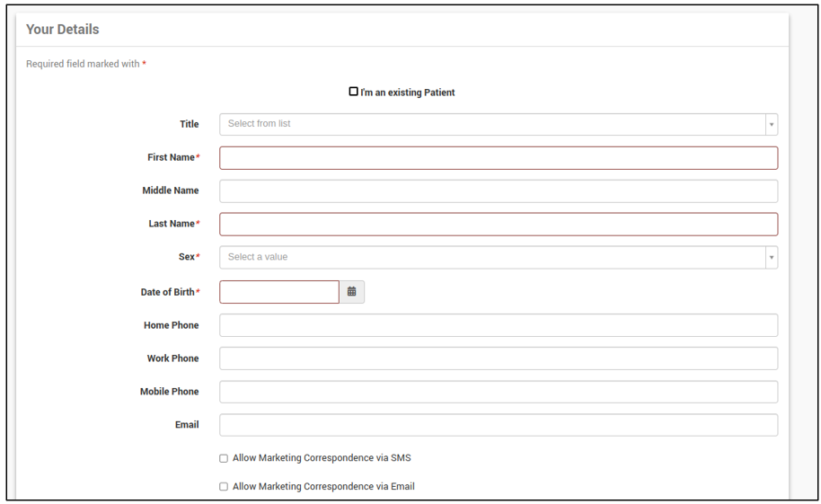Click into the Mobile Phone field
The width and height of the screenshot is (821, 504).
pyautogui.click(x=499, y=392)
